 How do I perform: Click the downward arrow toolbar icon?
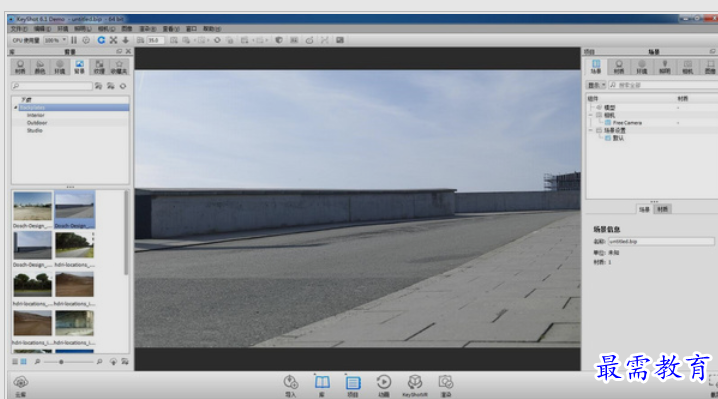125,40
